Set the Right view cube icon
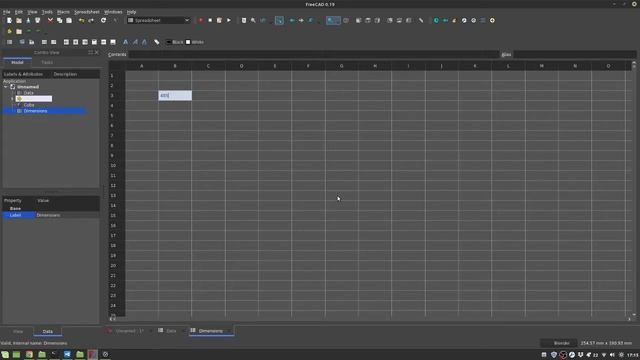Screen dimensions: 640x360 pos(377,20)
